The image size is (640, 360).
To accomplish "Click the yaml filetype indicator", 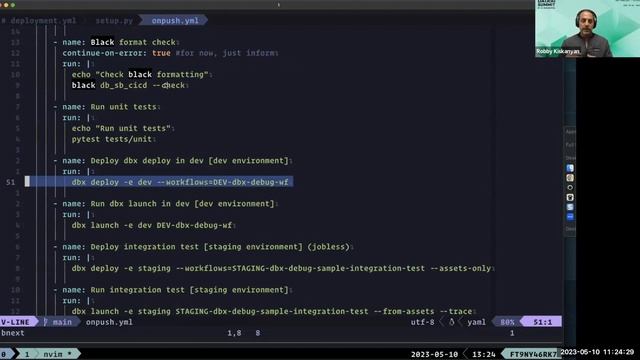I will 476,322.
